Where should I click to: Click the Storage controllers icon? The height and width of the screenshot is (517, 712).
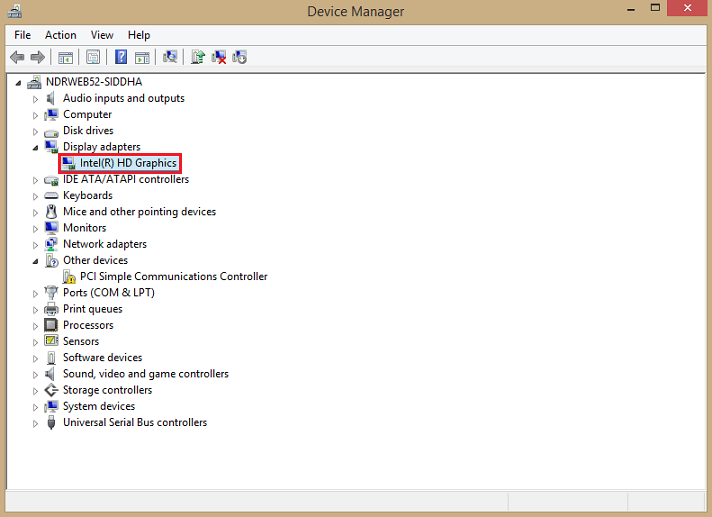tap(51, 390)
